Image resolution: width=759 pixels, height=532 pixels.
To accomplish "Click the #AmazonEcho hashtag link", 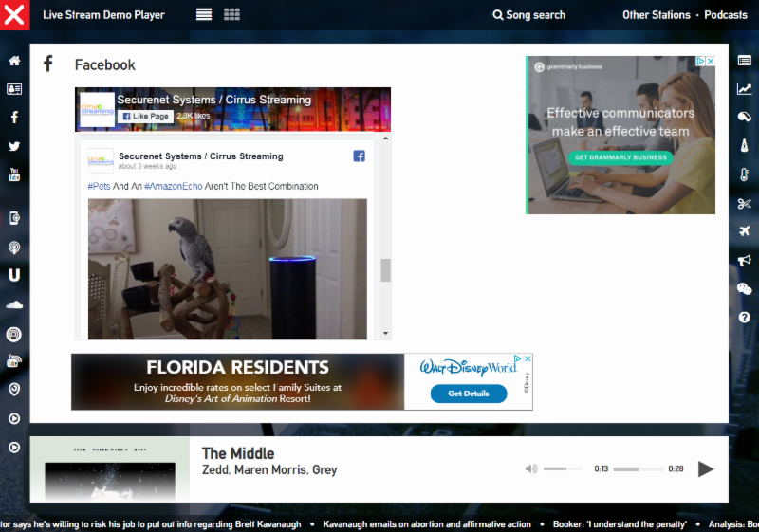I will click(x=174, y=186).
